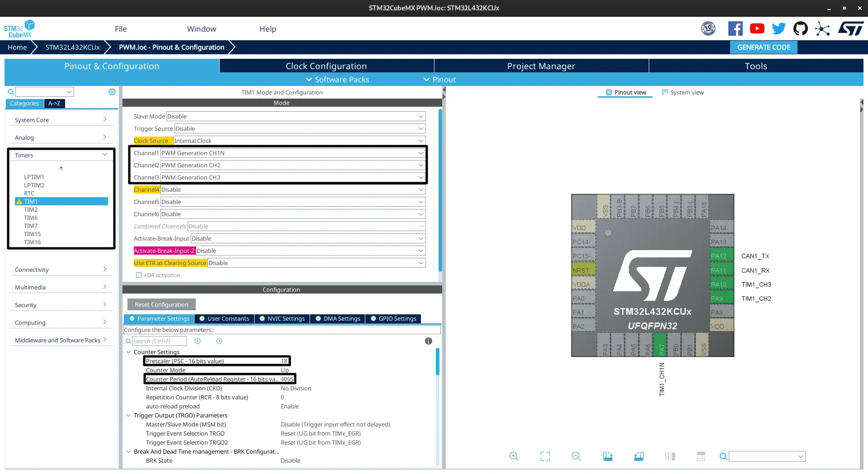The image size is (868, 474).
Task: Open the Facebook icon link
Action: tap(735, 28)
